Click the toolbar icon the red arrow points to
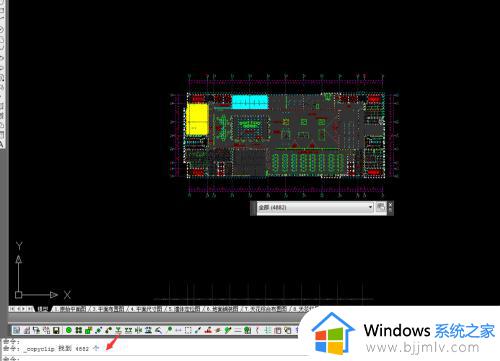Viewport: 500px width, 361px height. tap(118, 330)
